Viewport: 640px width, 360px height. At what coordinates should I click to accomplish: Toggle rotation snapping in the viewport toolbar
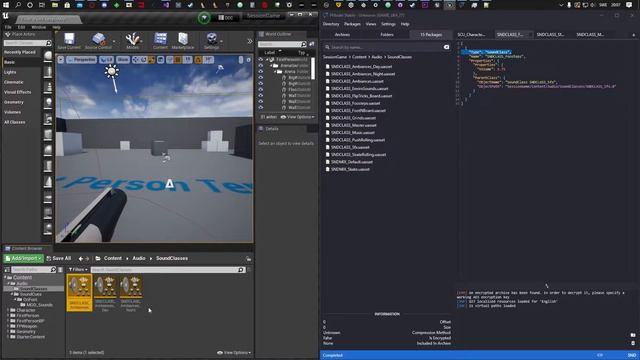pos(198,60)
